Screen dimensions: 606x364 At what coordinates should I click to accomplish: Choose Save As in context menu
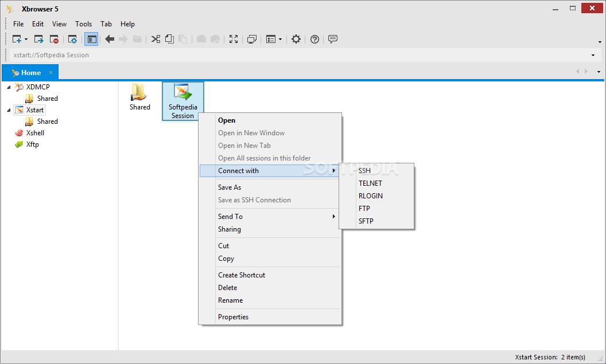tap(270, 187)
